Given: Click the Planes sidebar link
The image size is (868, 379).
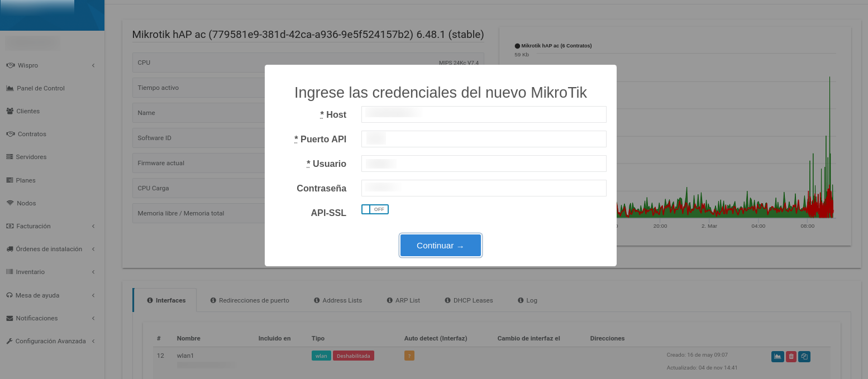Looking at the screenshot, I should [x=26, y=180].
